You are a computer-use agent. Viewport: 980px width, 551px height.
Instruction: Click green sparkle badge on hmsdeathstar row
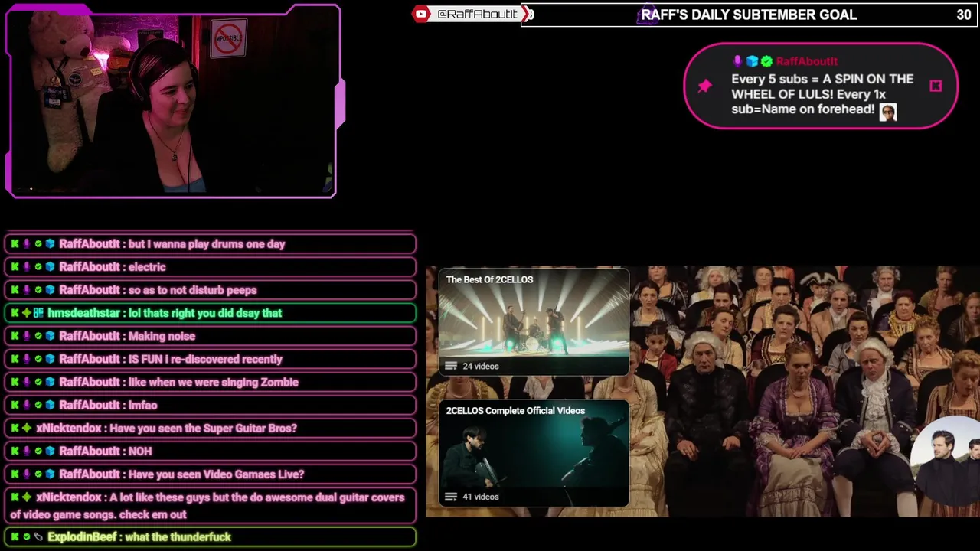click(27, 313)
